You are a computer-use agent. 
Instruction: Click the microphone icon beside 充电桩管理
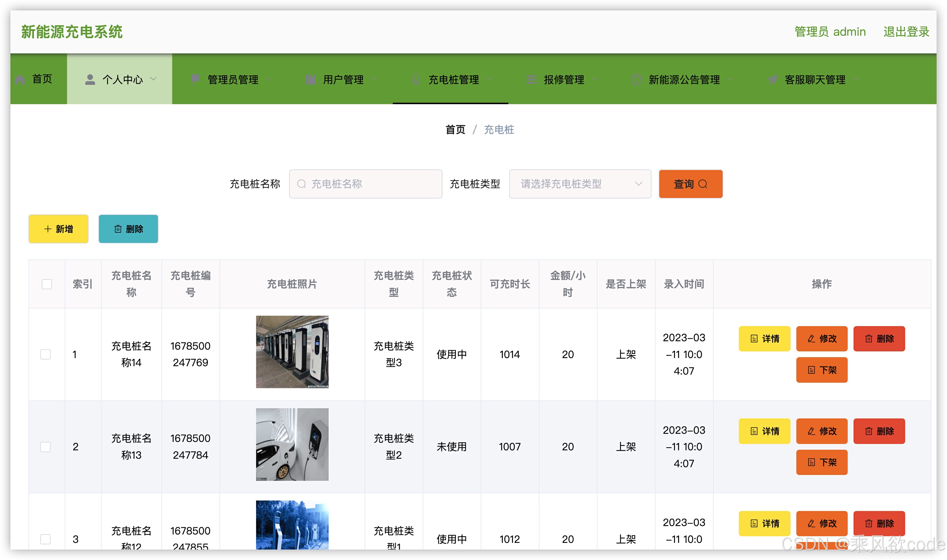(x=415, y=79)
